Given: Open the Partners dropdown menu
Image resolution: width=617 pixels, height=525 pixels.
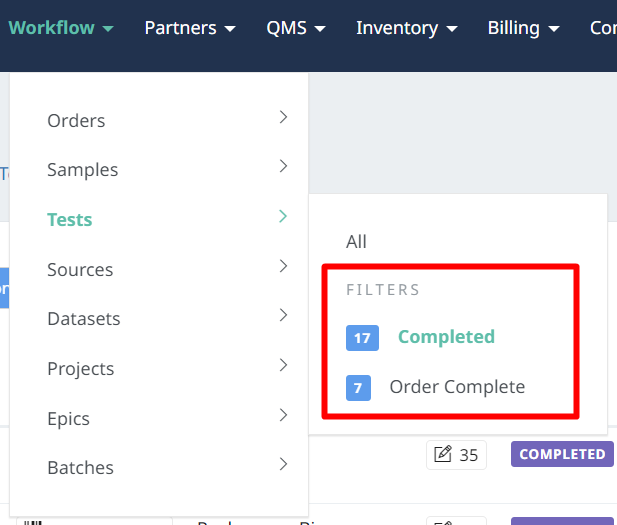Looking at the screenshot, I should click(x=190, y=28).
